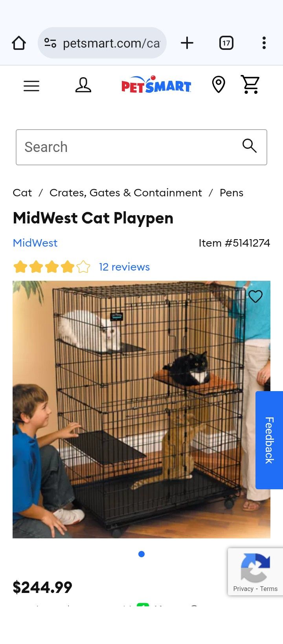Toggle the favorite heart on product image
Screen dimensions: 283x644
pyautogui.click(x=255, y=296)
